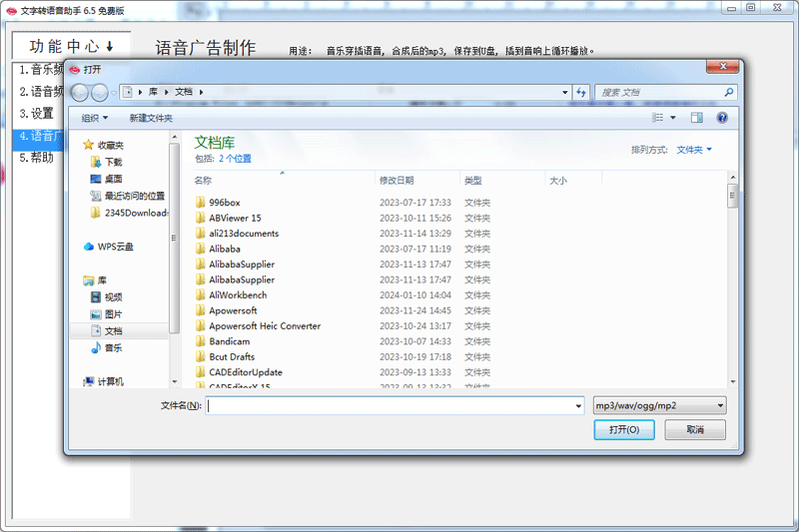The height and width of the screenshot is (532, 799).
Task: Click the view mode icon in dialog toolbar
Action: pyautogui.click(x=658, y=118)
